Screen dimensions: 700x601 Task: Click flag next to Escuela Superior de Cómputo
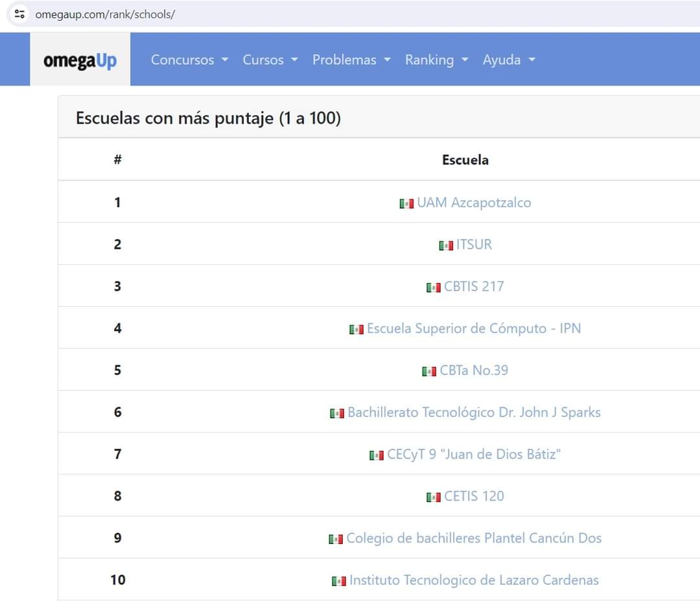click(x=356, y=329)
